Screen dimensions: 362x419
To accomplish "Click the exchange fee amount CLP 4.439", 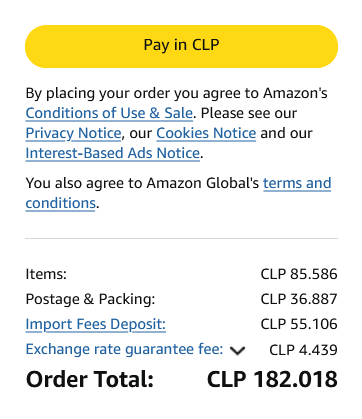I will tap(303, 350).
